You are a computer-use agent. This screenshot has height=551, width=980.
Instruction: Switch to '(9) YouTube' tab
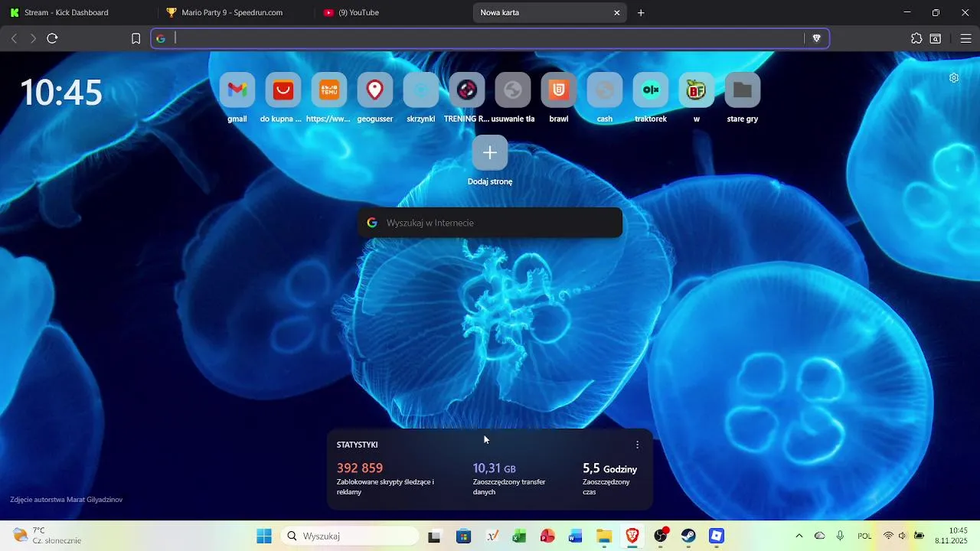pos(394,12)
